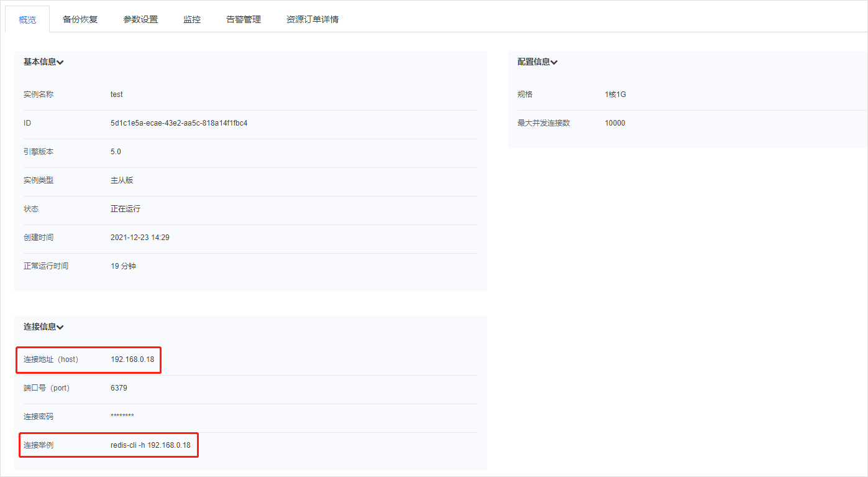Screen dimensions: 868x477
Task: Click the 引擎版本 label
Action: [39, 152]
